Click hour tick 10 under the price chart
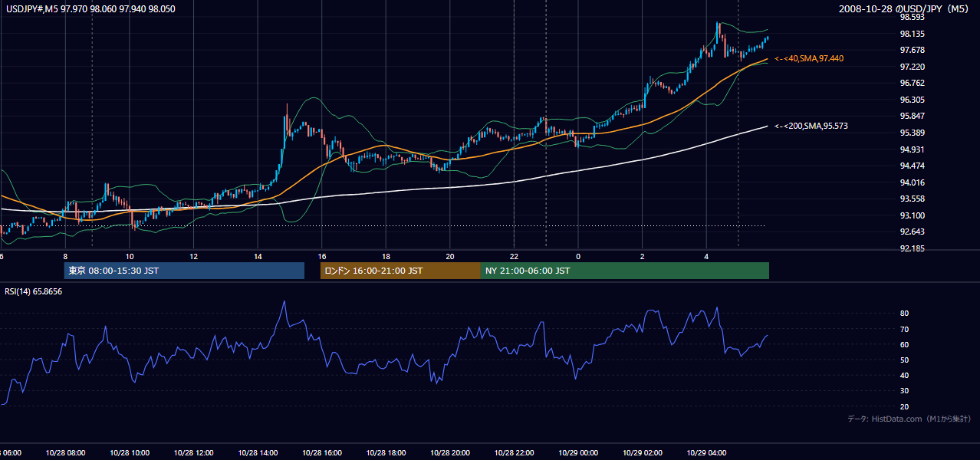 point(130,256)
